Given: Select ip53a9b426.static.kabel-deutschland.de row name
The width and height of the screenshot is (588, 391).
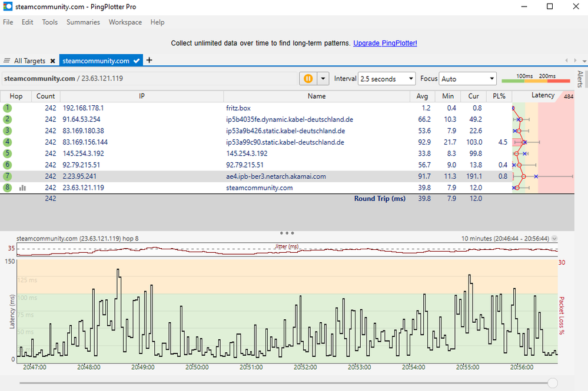Looking at the screenshot, I should point(285,131).
